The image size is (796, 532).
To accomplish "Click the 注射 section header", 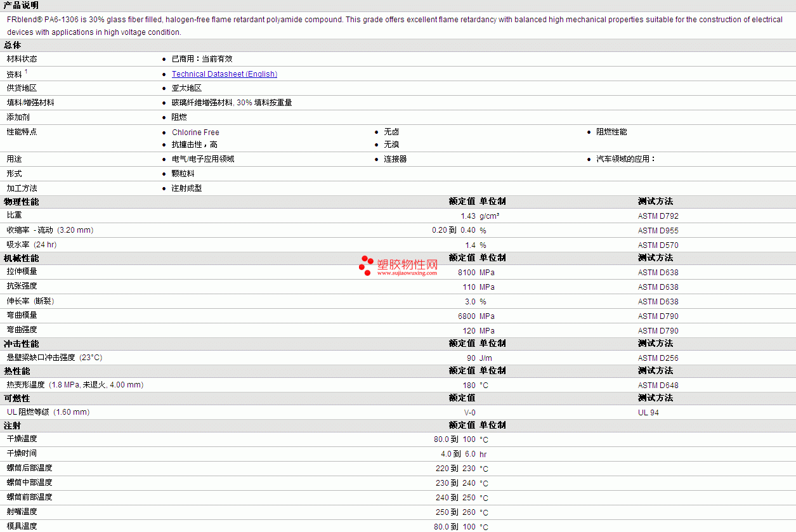I will point(13,425).
